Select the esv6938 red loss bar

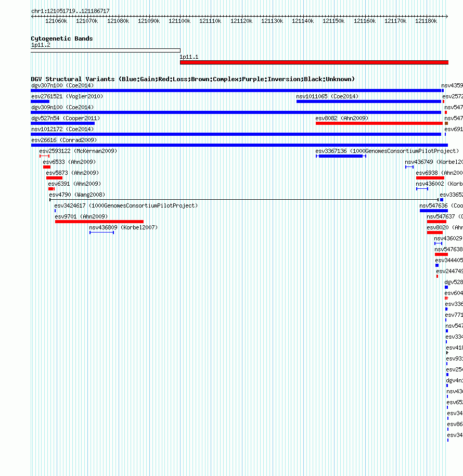click(430, 178)
